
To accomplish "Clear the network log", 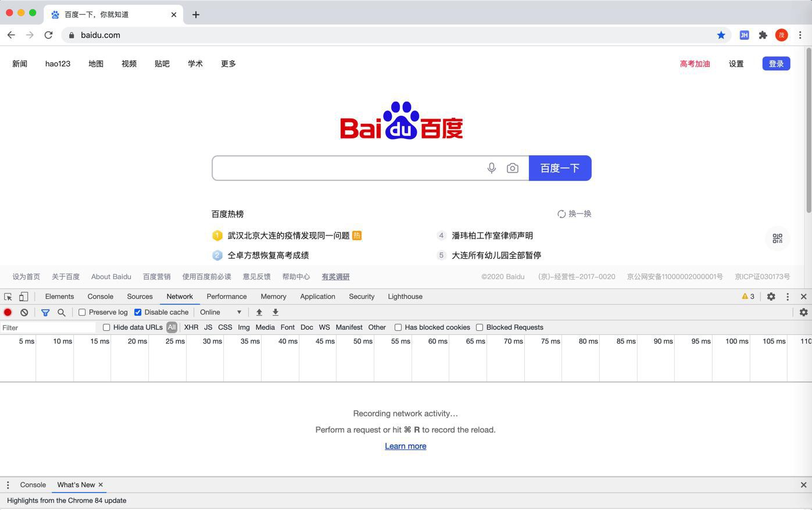I will point(24,312).
